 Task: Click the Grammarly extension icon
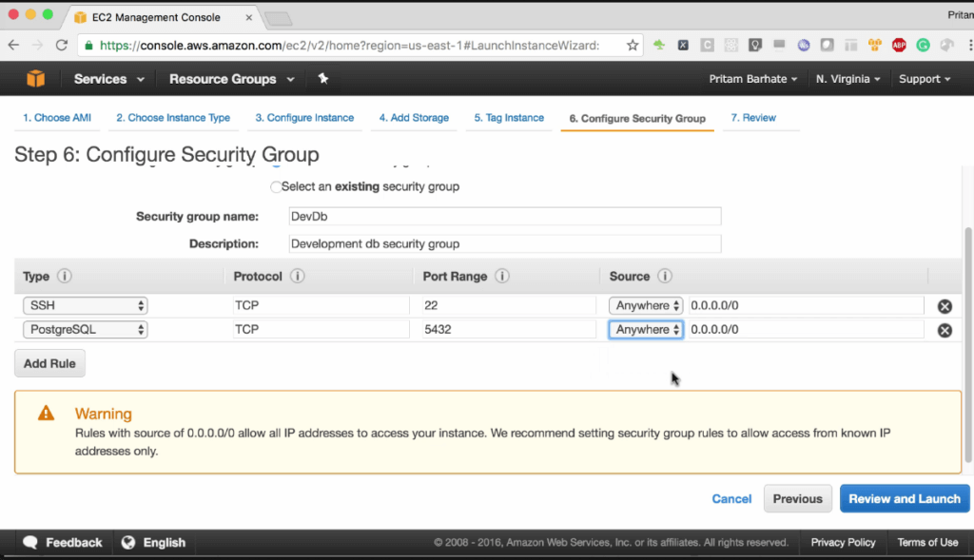pos(921,45)
